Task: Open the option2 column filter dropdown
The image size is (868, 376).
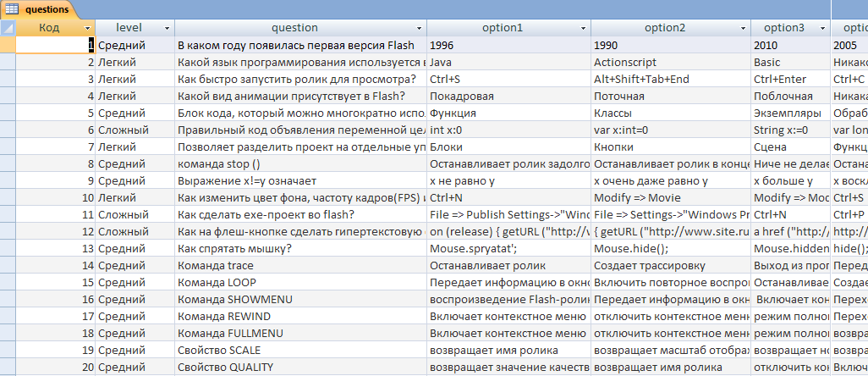Action: tap(744, 28)
